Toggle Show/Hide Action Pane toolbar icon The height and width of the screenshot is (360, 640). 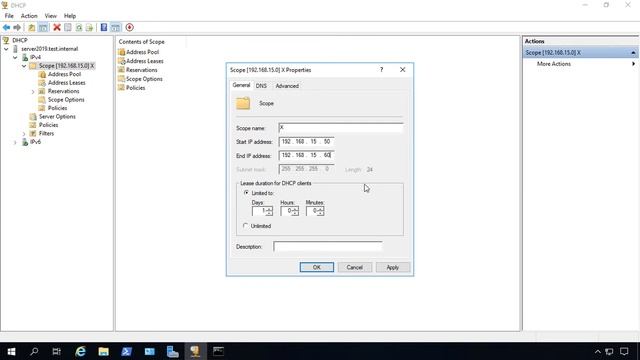coord(116,27)
